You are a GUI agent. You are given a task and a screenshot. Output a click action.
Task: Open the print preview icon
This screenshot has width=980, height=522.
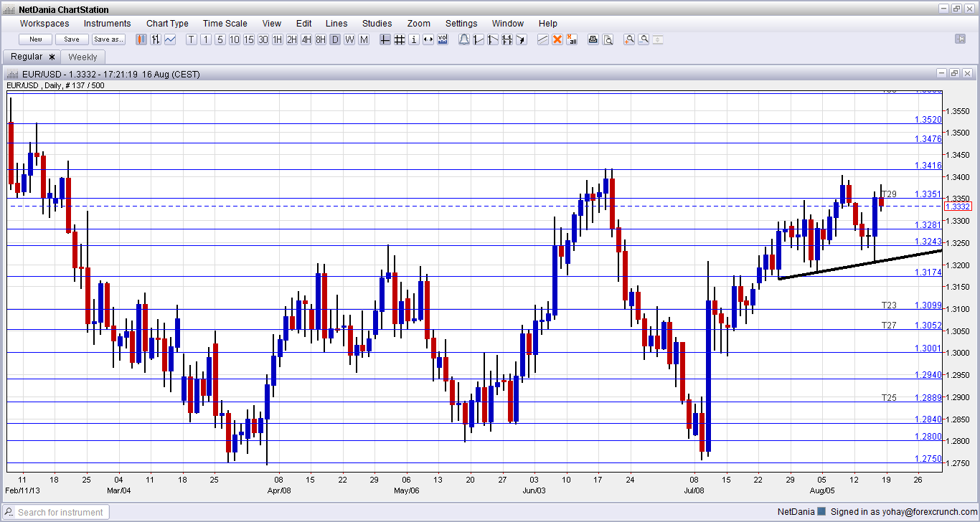click(608, 39)
